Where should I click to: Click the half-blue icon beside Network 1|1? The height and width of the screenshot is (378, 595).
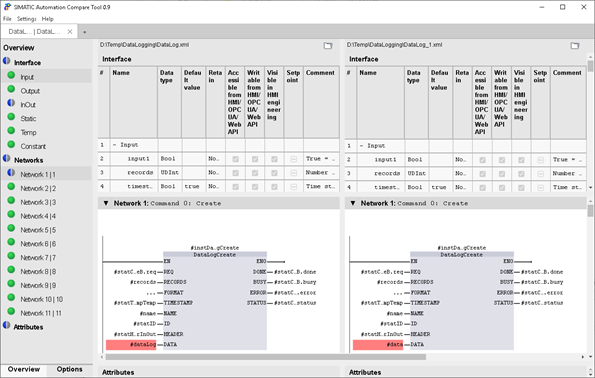point(11,173)
